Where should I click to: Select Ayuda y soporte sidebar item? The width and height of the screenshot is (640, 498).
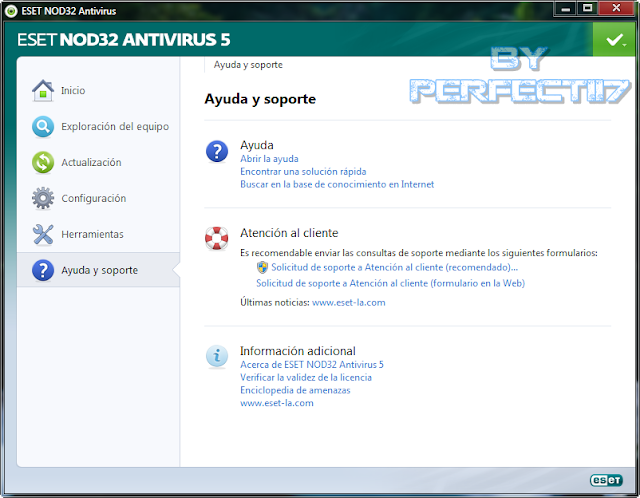(98, 270)
